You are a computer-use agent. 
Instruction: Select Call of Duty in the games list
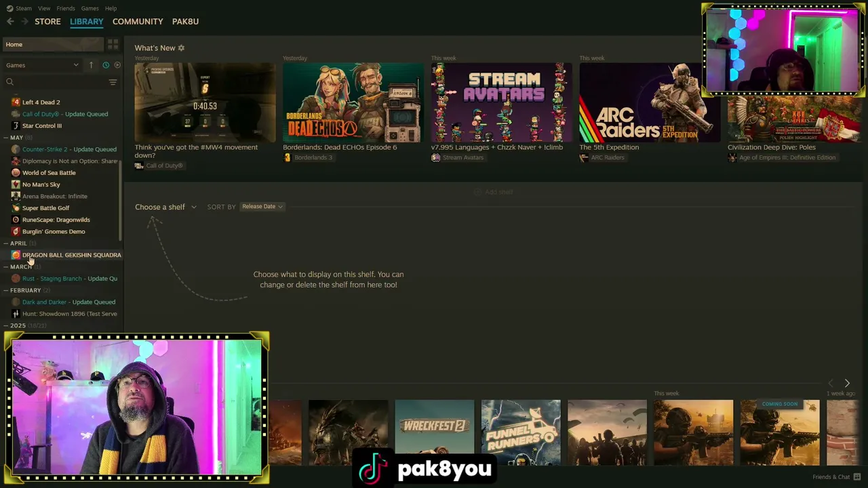click(x=61, y=114)
